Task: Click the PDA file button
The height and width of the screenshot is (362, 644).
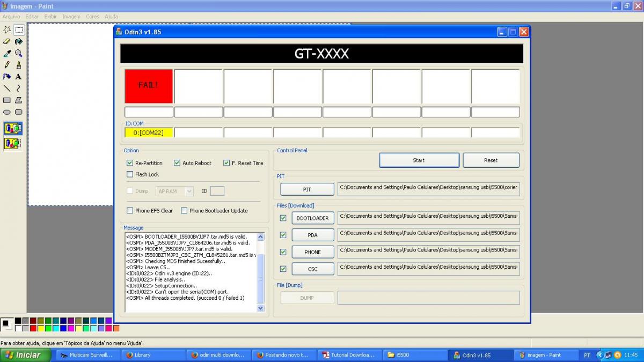Action: tap(313, 235)
